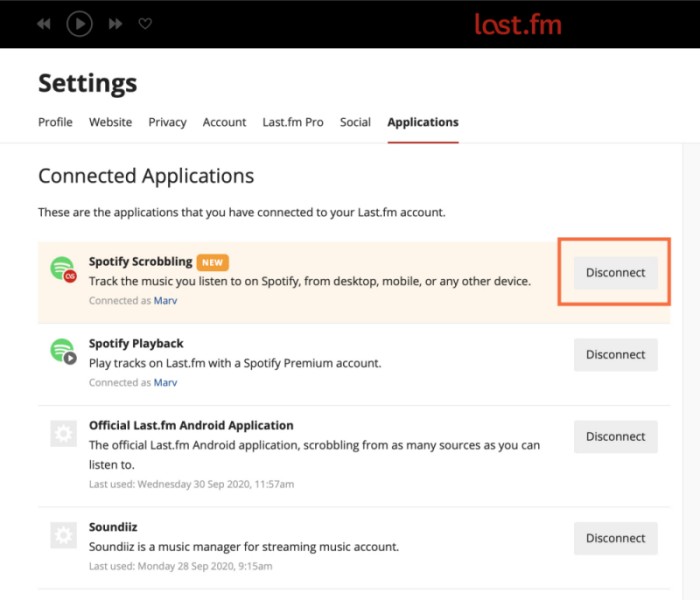Image resolution: width=700 pixels, height=600 pixels.
Task: Click the Spotify Scrobbling title
Action: tap(141, 262)
